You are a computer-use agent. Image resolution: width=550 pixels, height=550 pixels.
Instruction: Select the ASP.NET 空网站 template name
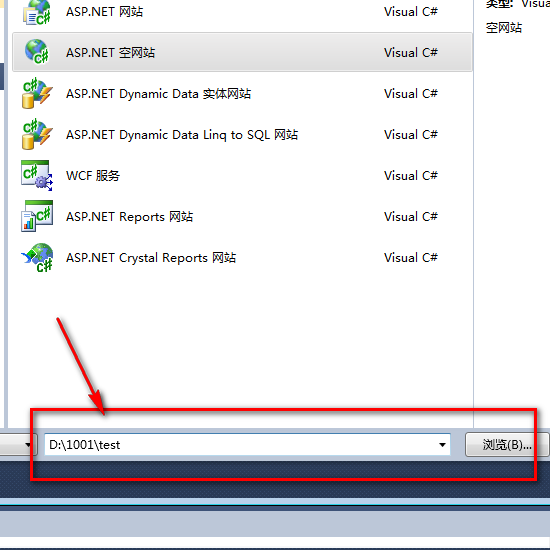[110, 53]
